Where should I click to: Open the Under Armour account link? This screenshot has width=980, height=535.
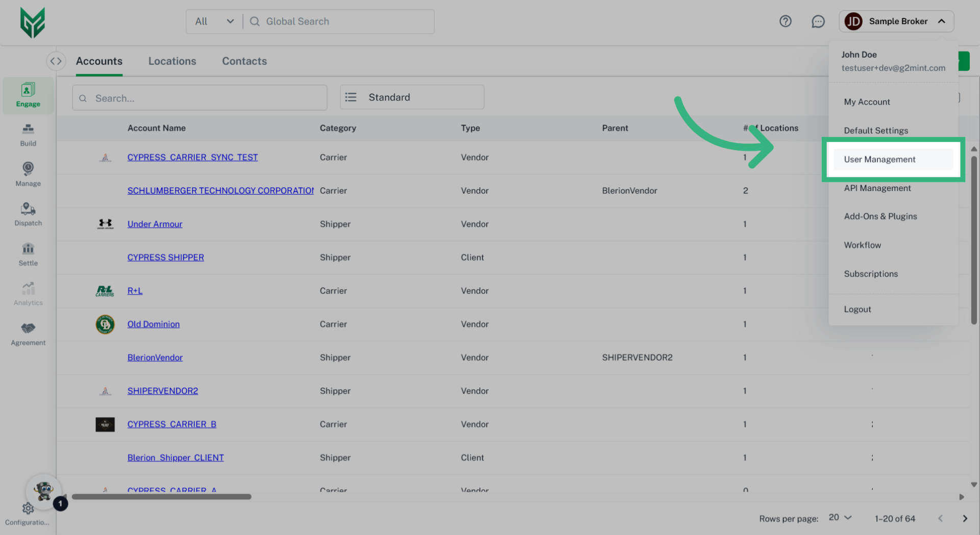click(x=155, y=224)
